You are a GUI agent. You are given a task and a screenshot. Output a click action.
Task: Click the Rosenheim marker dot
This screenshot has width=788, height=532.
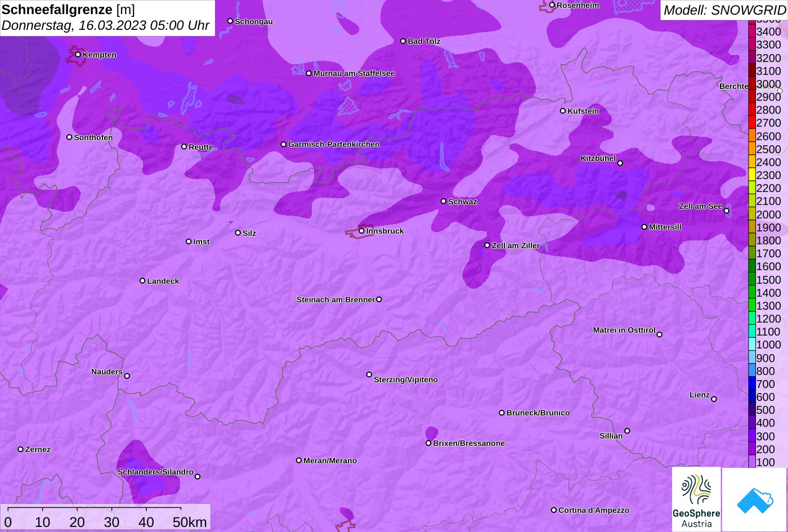click(552, 5)
